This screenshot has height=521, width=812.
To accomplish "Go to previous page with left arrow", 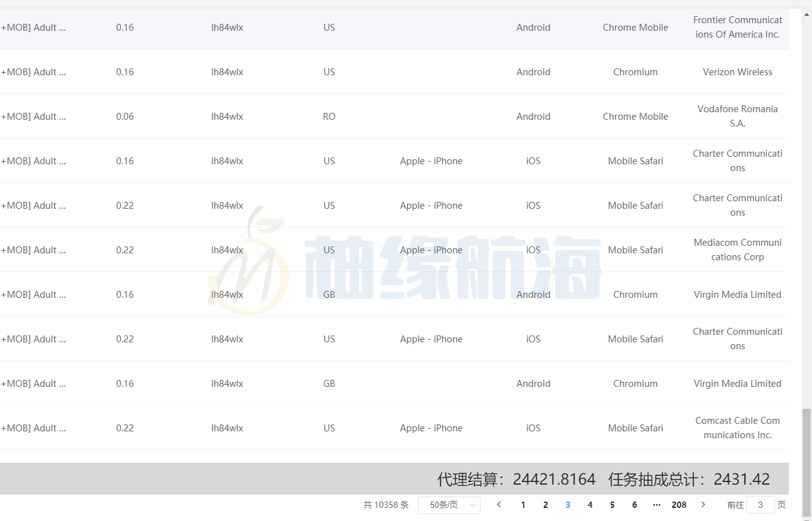I will click(499, 505).
